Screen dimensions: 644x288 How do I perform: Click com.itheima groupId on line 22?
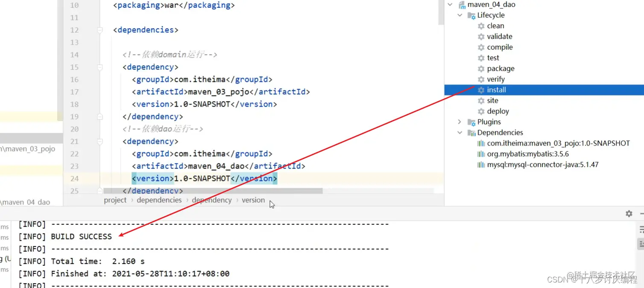[x=199, y=154]
